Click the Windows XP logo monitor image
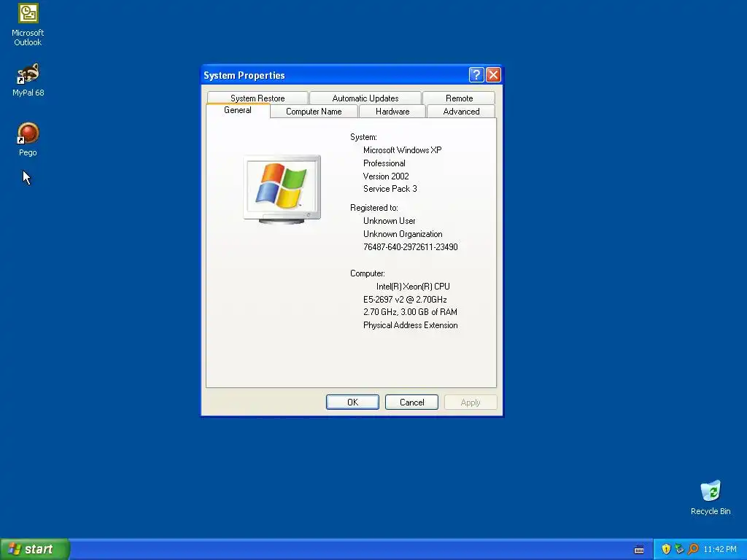The height and width of the screenshot is (560, 747). (282, 189)
